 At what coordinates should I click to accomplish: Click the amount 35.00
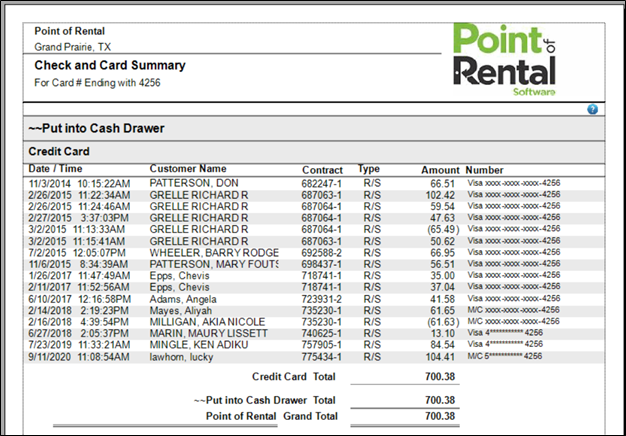[442, 276]
